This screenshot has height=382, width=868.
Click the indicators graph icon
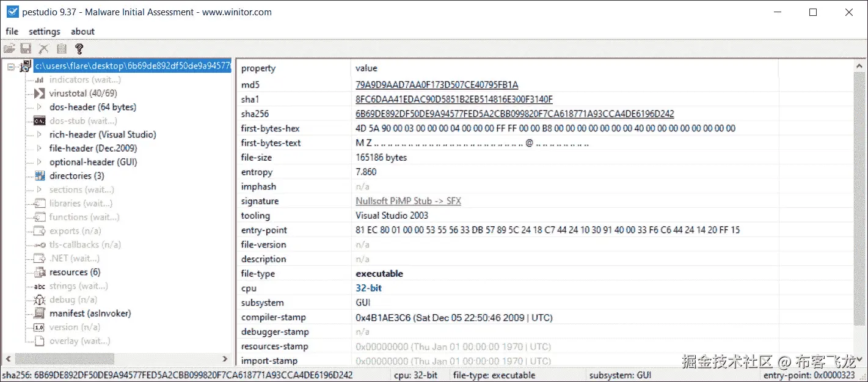[38, 79]
